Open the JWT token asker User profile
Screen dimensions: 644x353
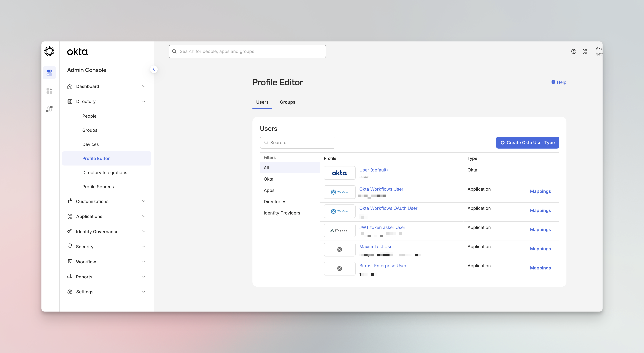click(382, 228)
